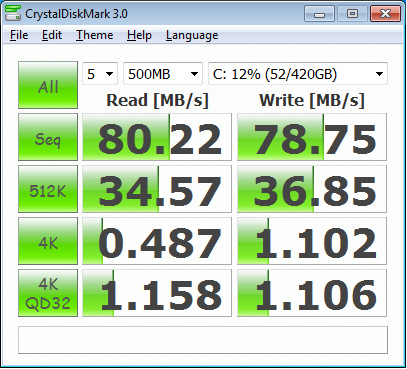The image size is (407, 369).
Task: Click the CrystalDiskMark title bar icon
Action: coord(13,13)
